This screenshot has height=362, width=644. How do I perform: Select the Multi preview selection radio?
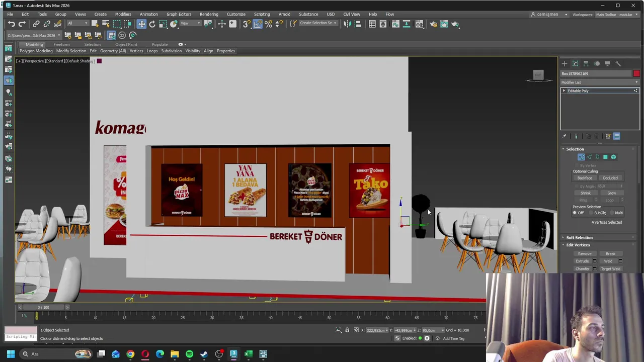click(612, 213)
